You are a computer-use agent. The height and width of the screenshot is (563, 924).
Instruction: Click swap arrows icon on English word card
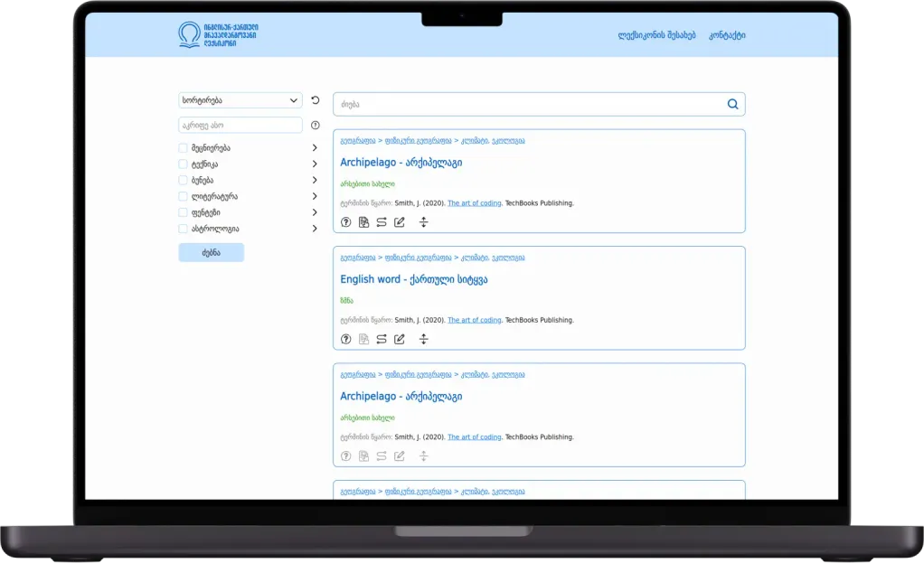click(x=382, y=339)
